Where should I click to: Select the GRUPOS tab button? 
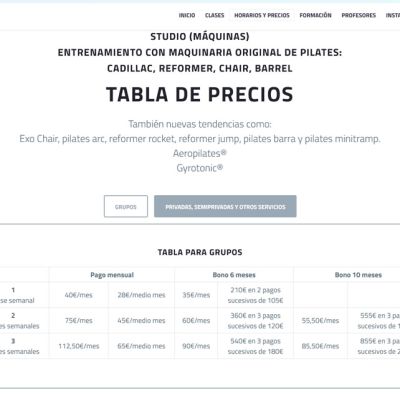126,206
